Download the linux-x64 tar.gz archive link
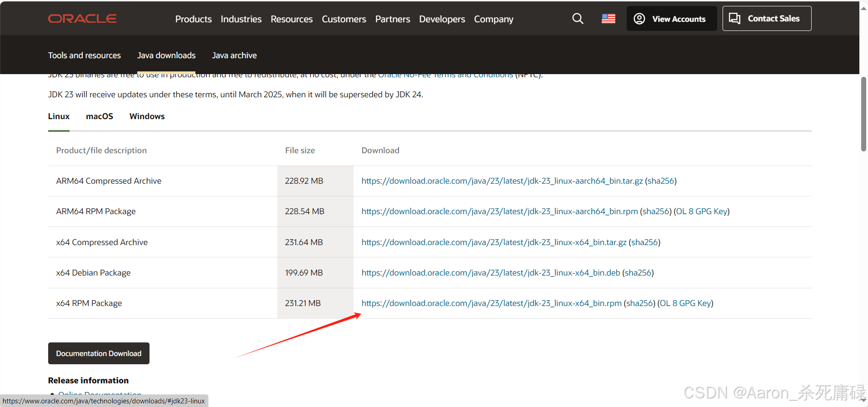The width and height of the screenshot is (868, 407). (x=494, y=242)
